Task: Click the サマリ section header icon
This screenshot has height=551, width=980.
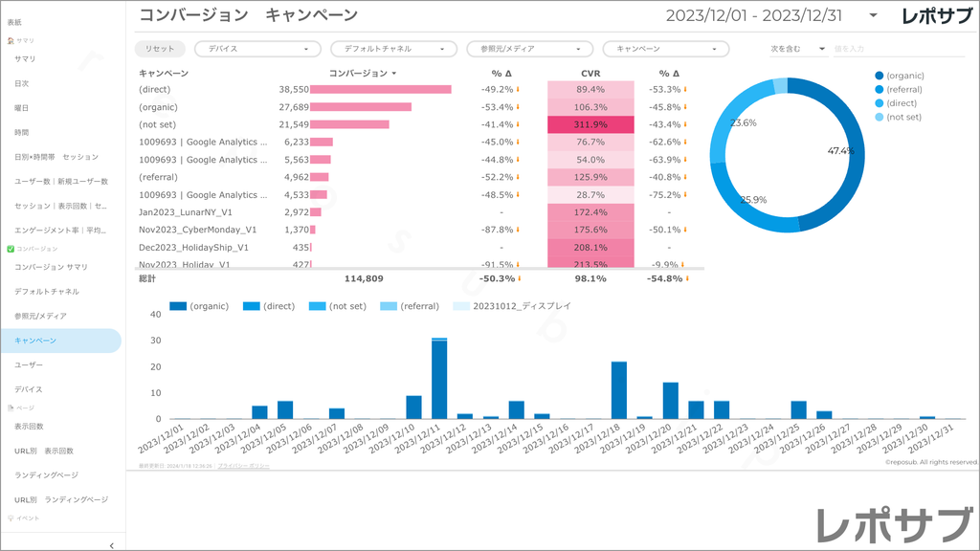Action: point(11,41)
